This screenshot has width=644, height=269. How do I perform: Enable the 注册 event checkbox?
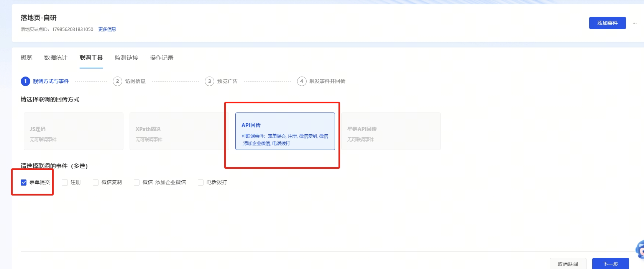(65, 183)
